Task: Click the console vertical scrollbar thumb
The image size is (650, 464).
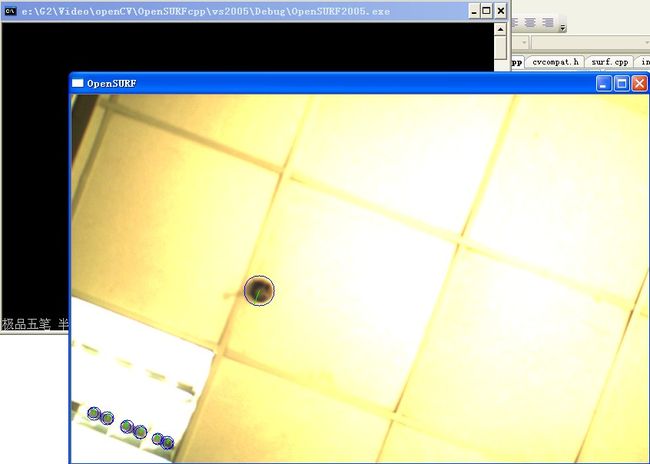Action: (x=500, y=48)
